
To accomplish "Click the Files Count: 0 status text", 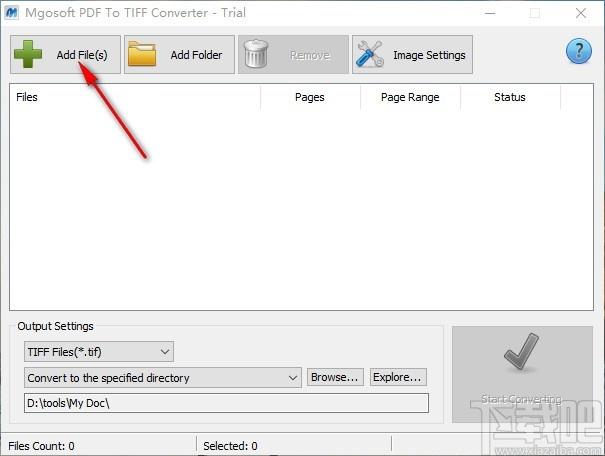I will tap(41, 446).
